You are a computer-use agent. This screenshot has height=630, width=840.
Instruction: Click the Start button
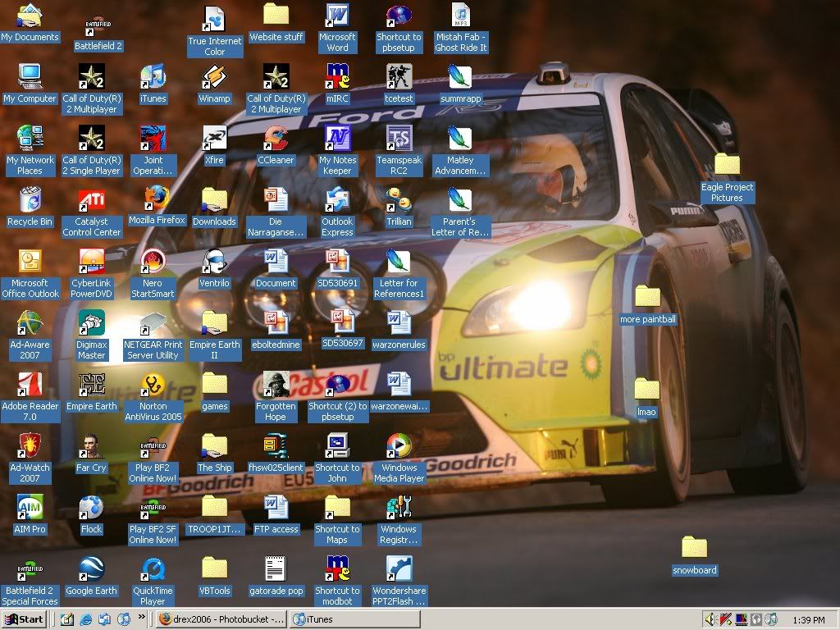(24, 619)
